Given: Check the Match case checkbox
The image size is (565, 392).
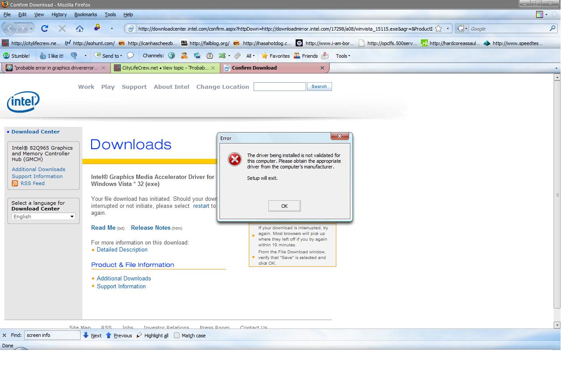Looking at the screenshot, I should [177, 336].
